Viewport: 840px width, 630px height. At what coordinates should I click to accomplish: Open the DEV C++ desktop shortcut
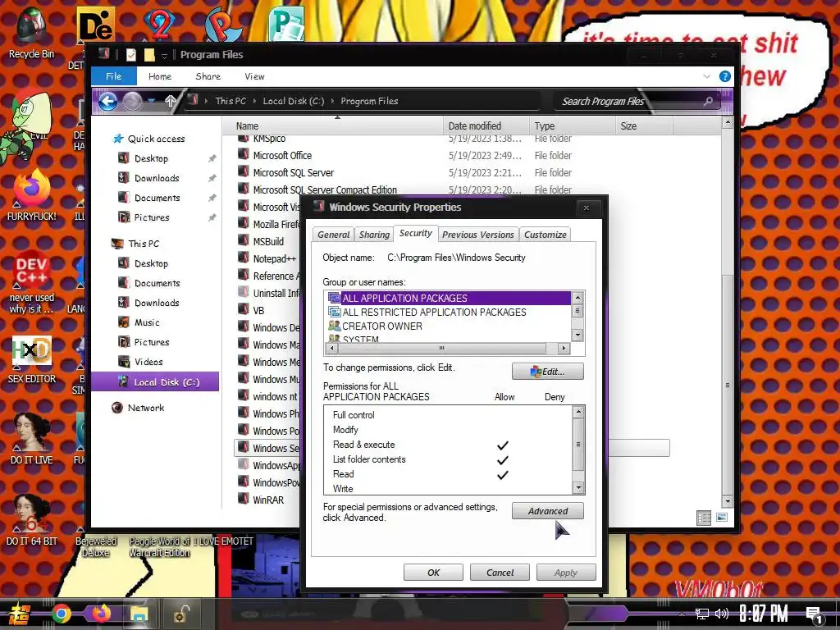pos(31,282)
